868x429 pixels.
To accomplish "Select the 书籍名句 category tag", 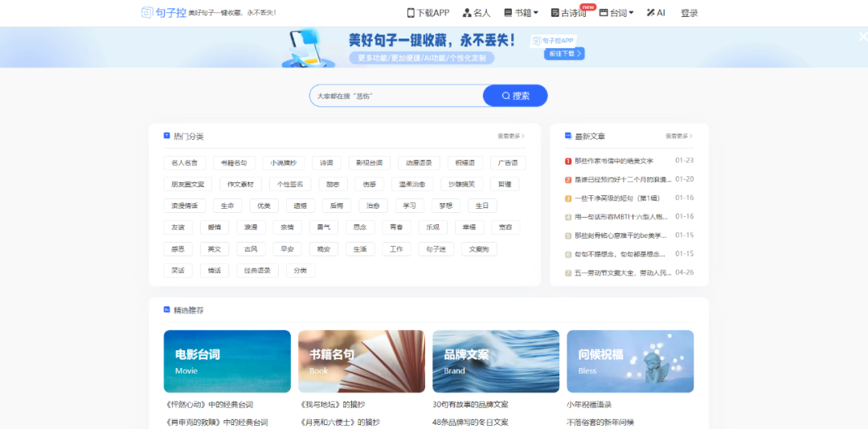I will click(x=234, y=163).
